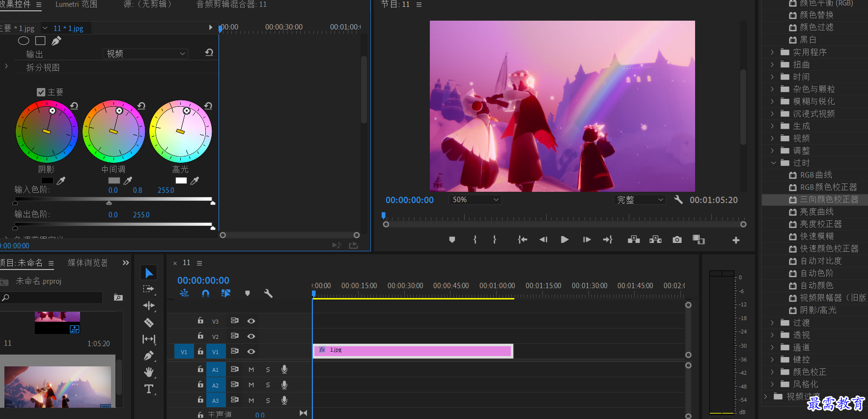Select the Pen tool in tools panel

[x=149, y=356]
